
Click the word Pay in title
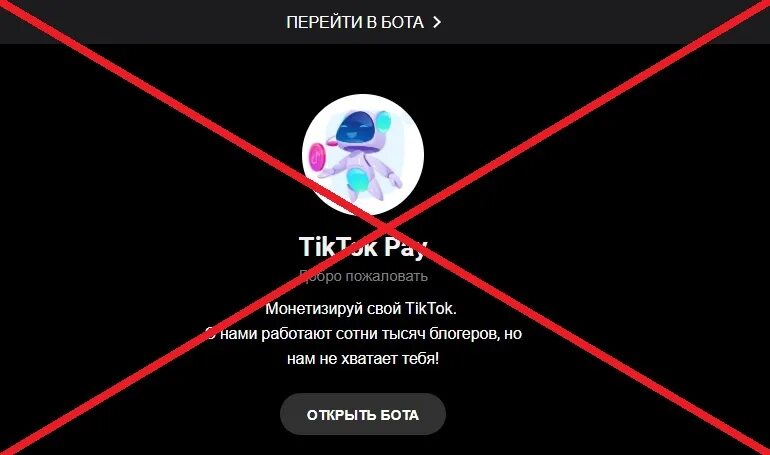click(x=406, y=247)
